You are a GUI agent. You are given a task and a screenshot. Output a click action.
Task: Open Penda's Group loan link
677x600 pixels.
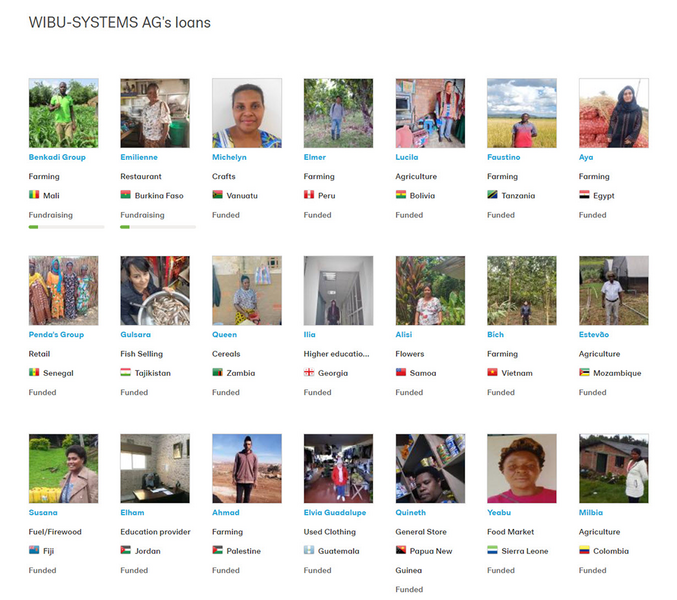56,335
